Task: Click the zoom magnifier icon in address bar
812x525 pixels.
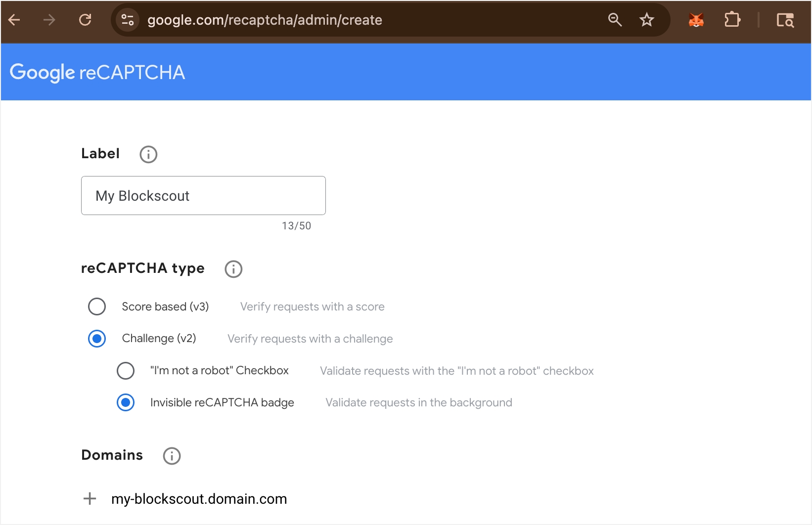Action: [615, 20]
